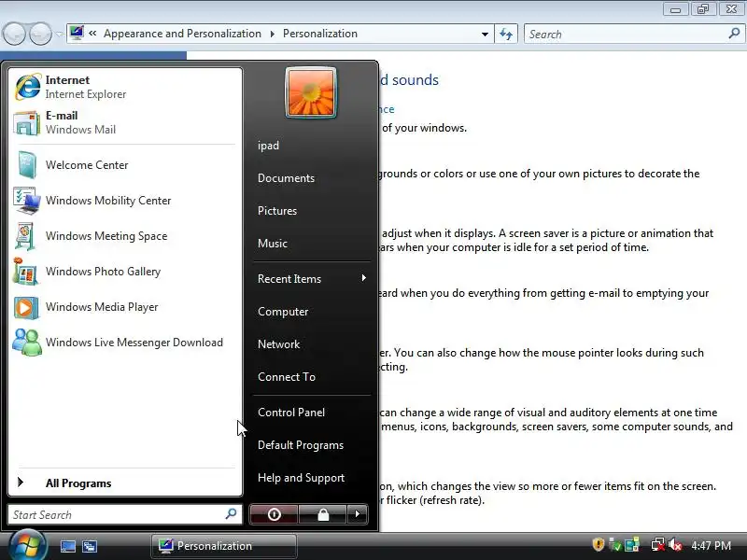This screenshot has height=560, width=747.
Task: Select Connect To in Start menu
Action: point(287,377)
